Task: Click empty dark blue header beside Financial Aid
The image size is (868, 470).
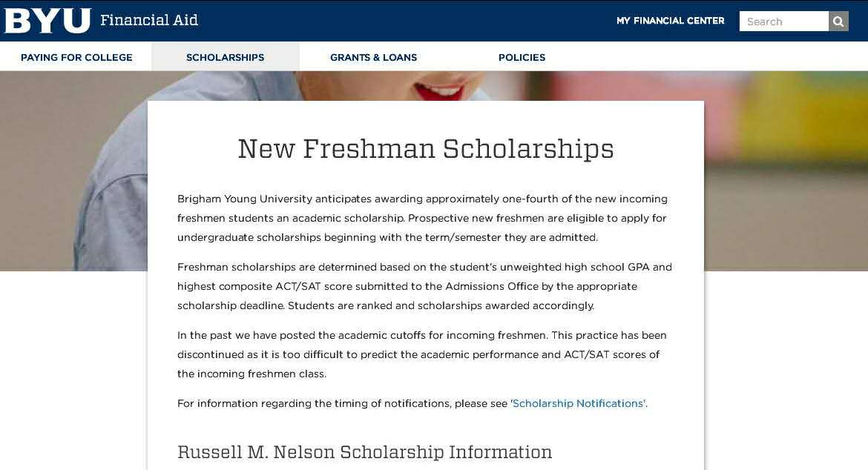Action: click(408, 21)
